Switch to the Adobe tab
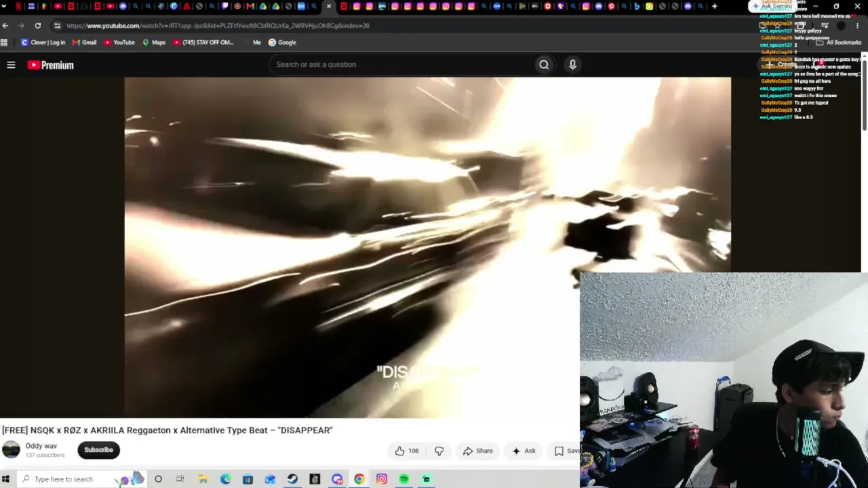The image size is (868, 488). pos(186,6)
